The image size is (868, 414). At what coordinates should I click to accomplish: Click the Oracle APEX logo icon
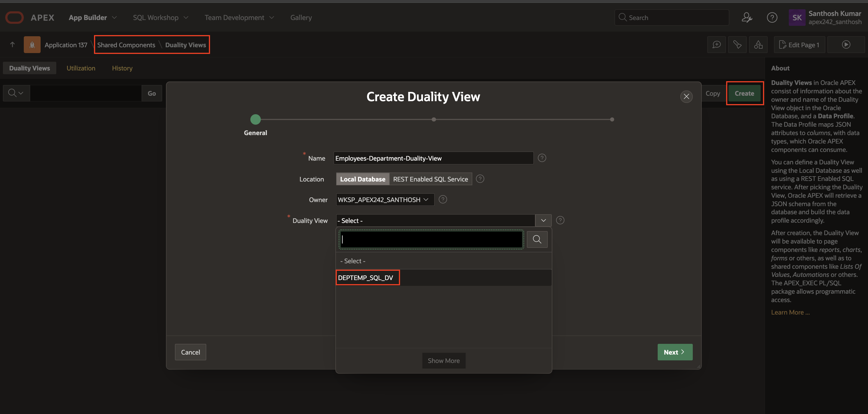tap(15, 17)
